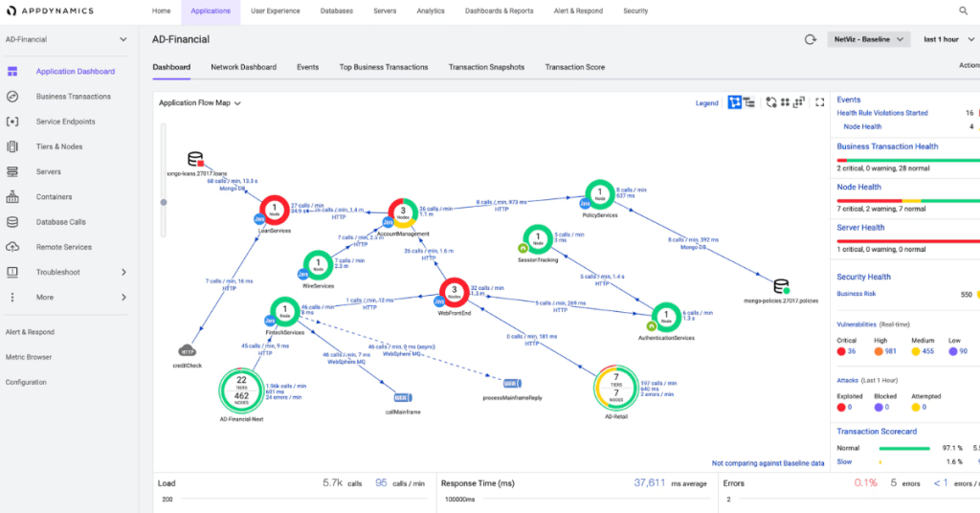The width and height of the screenshot is (980, 513).
Task: Select the WireServices node
Action: (x=318, y=265)
